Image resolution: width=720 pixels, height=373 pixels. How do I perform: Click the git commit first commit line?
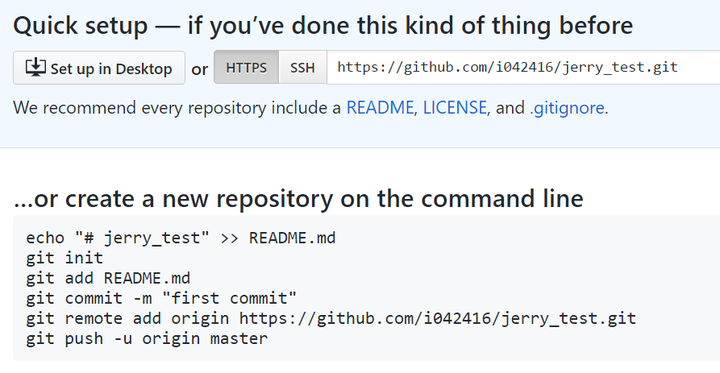pos(161,298)
